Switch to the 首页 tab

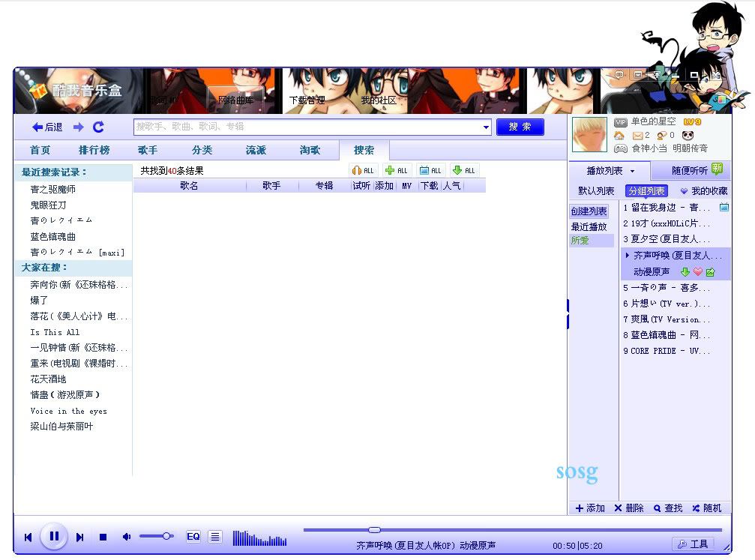(40, 150)
